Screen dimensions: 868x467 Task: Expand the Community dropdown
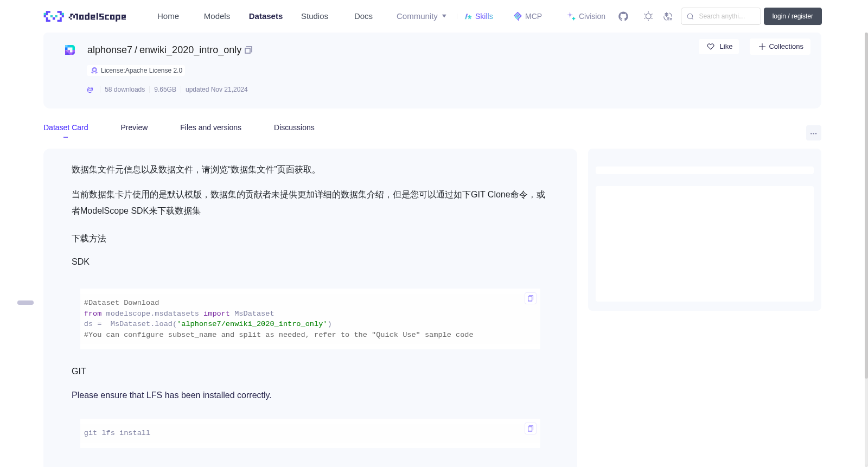point(422,16)
